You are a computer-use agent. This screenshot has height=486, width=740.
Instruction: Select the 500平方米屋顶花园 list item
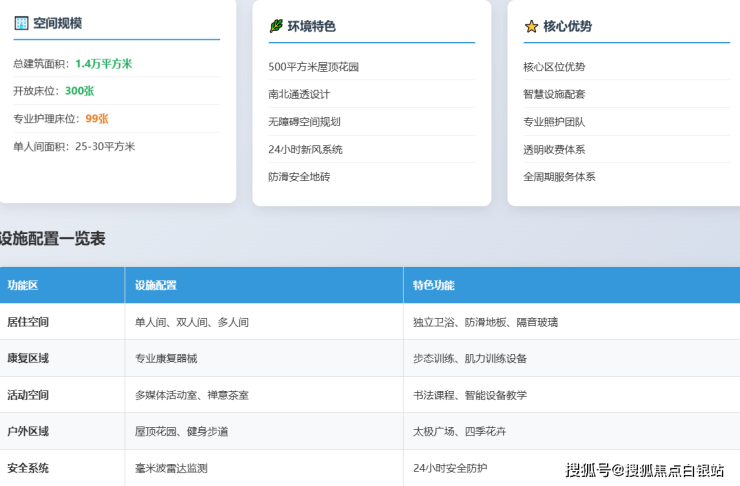313,67
